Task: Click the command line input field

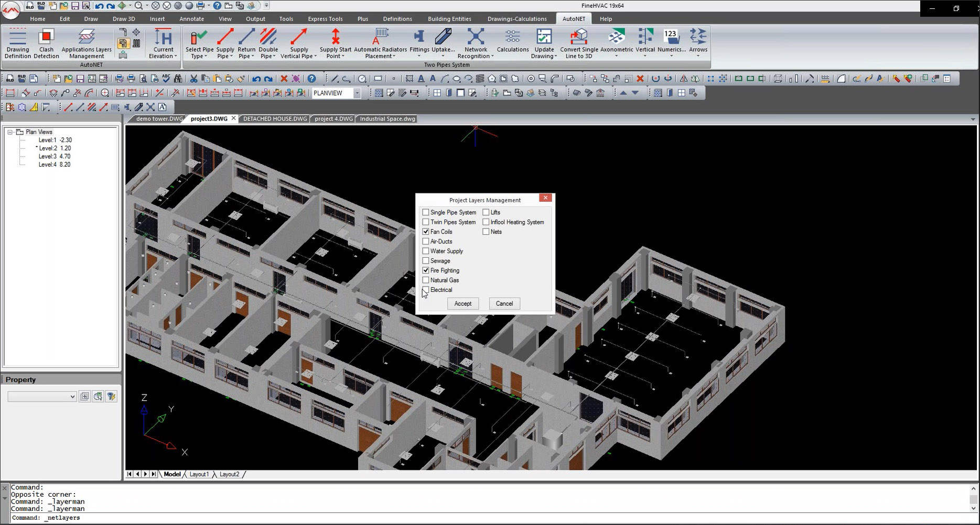Action: pos(472,518)
